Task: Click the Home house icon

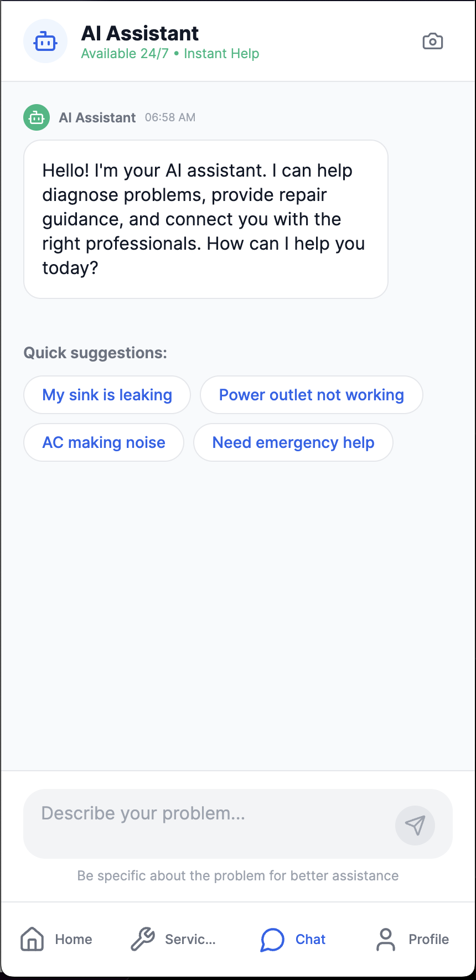Action: tap(32, 939)
